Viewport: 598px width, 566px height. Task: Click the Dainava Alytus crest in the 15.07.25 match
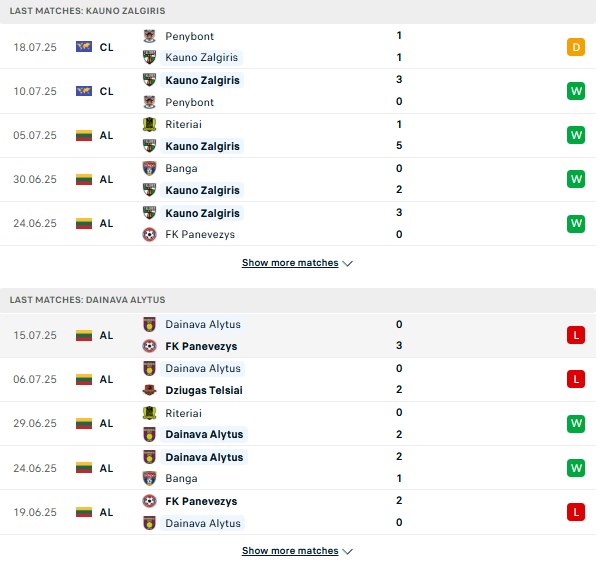tap(149, 324)
